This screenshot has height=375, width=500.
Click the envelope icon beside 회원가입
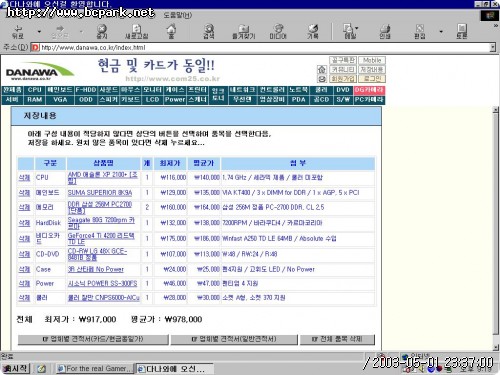click(x=321, y=79)
